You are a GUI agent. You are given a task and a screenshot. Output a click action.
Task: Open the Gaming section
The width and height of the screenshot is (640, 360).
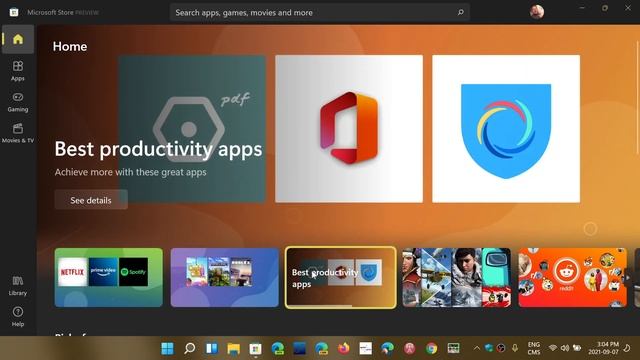coord(18,102)
